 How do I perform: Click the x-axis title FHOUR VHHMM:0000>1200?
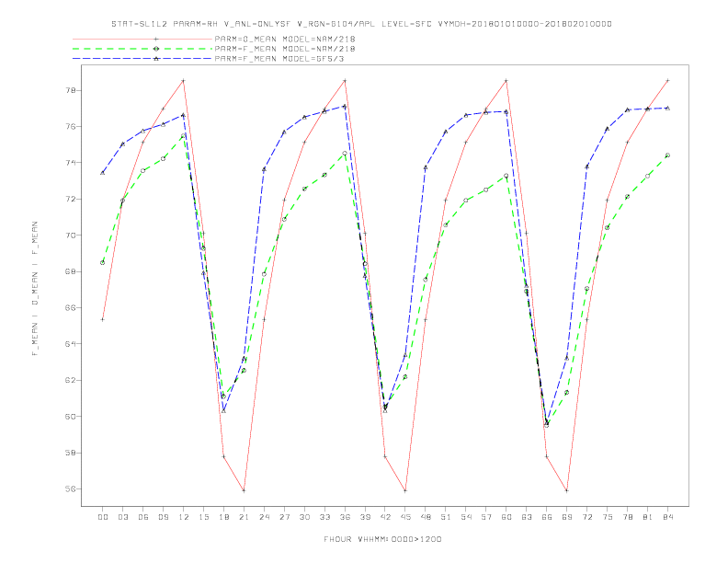pos(382,539)
